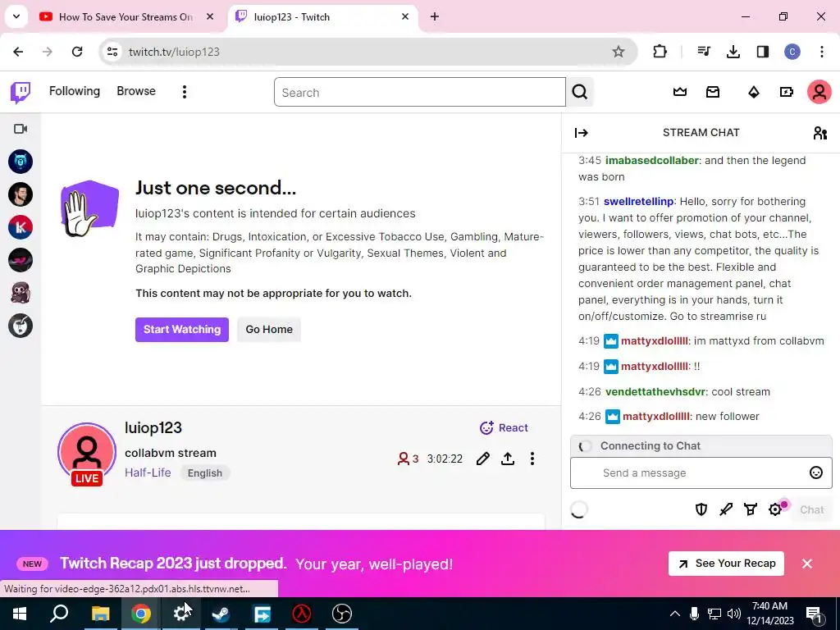Click the Go Home button
Screen dimensions: 840x630
269,330
